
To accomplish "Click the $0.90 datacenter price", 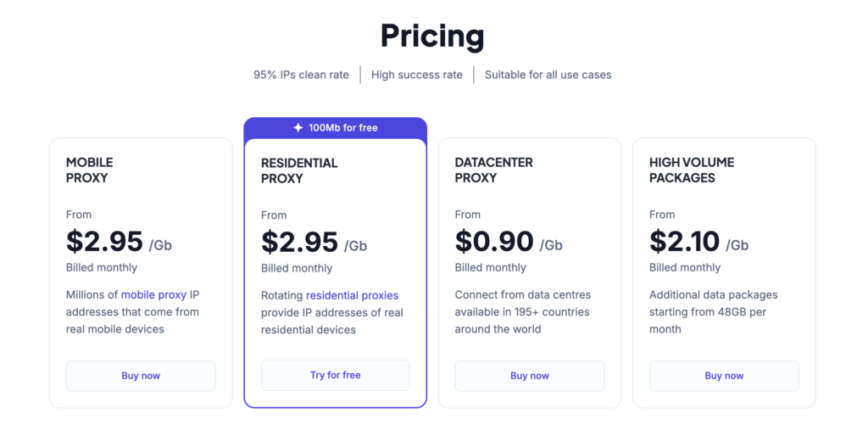I will click(494, 242).
